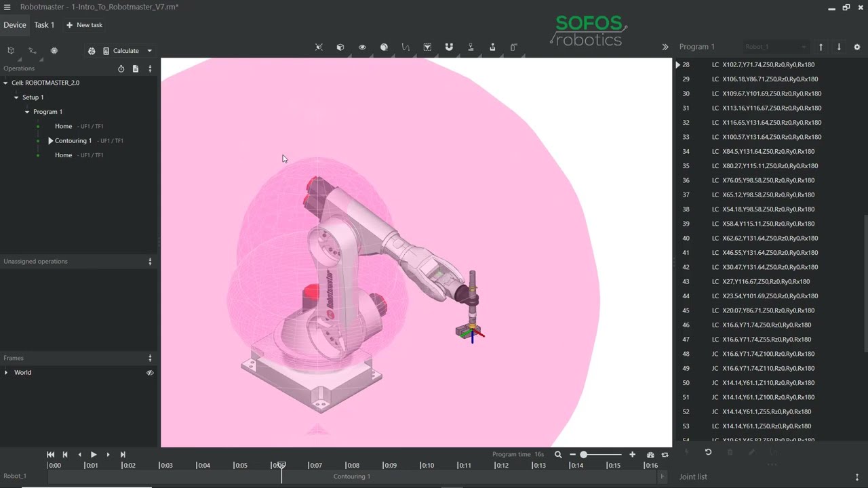This screenshot has height=488, width=868.
Task: Go to previous operation in simulation
Action: coord(65,455)
